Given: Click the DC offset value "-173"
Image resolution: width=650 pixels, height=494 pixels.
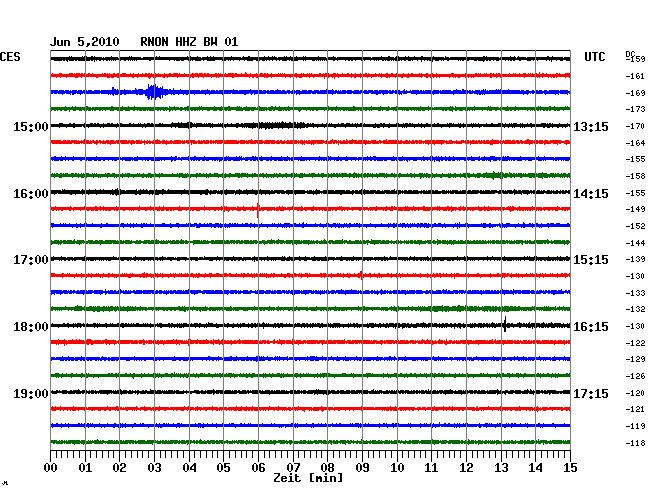Looking at the screenshot, I should coord(635,109).
